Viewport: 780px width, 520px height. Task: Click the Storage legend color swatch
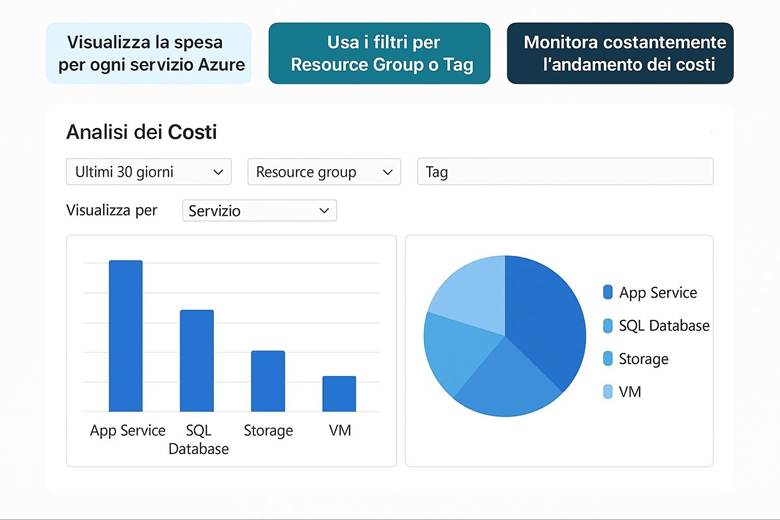(x=607, y=358)
